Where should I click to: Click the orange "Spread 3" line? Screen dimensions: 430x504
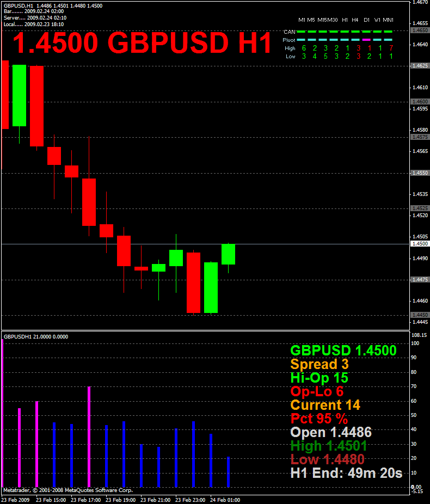(320, 365)
